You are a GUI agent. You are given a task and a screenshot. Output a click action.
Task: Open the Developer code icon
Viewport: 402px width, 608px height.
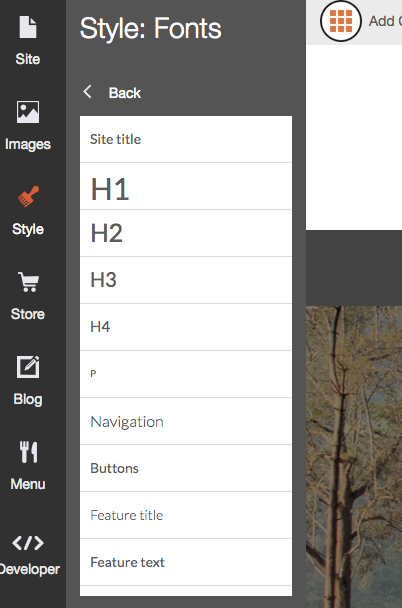28,543
